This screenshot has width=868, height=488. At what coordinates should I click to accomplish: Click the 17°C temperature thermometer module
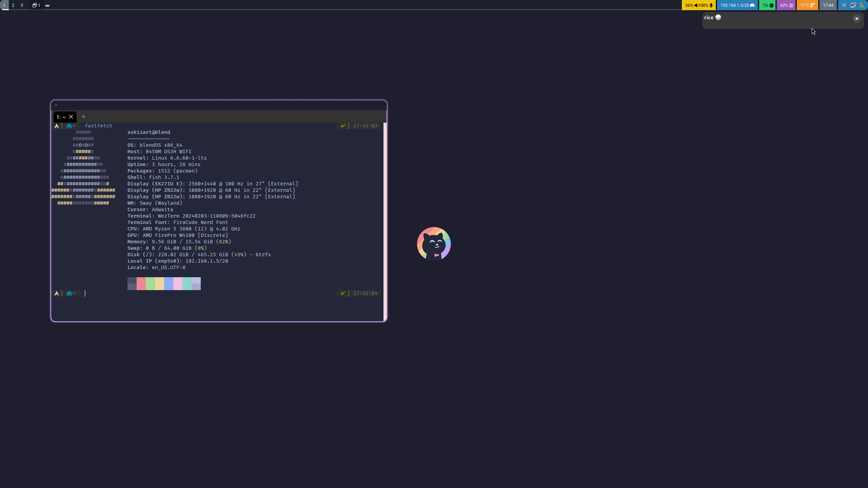(x=807, y=5)
